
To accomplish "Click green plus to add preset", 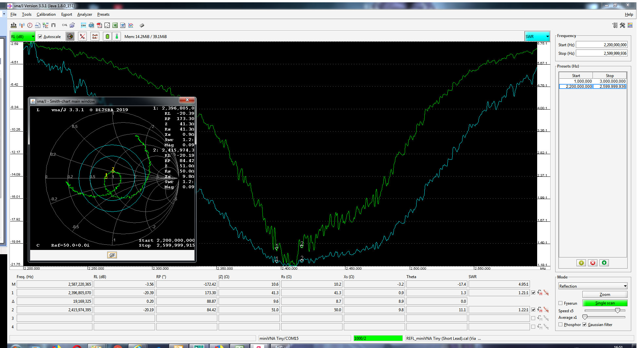I will [x=581, y=263].
